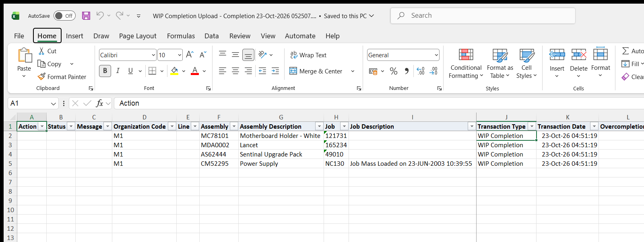Select column G header

tap(281, 117)
